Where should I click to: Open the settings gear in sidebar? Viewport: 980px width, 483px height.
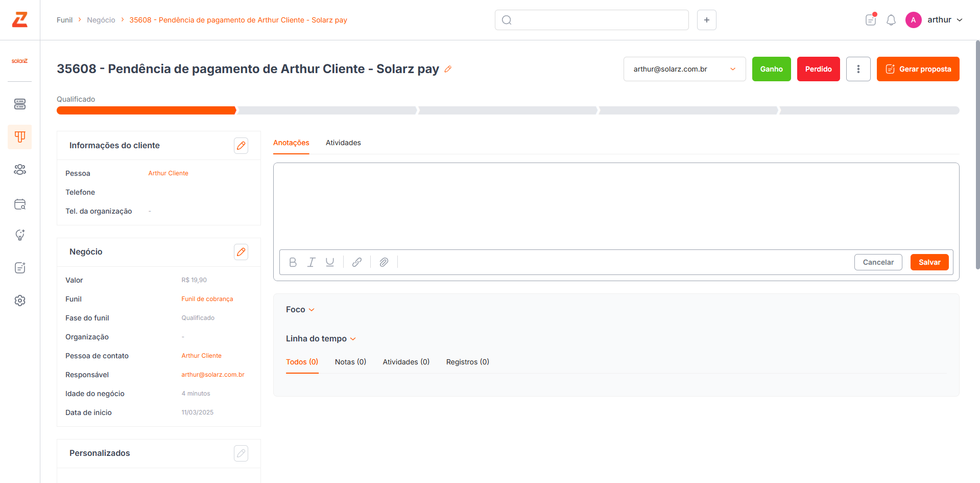pos(20,301)
